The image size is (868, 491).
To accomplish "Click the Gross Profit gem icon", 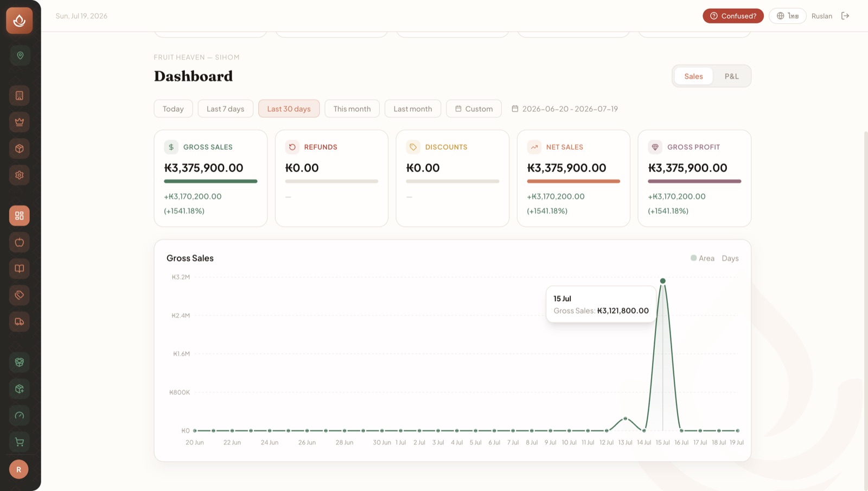I will coord(655,147).
